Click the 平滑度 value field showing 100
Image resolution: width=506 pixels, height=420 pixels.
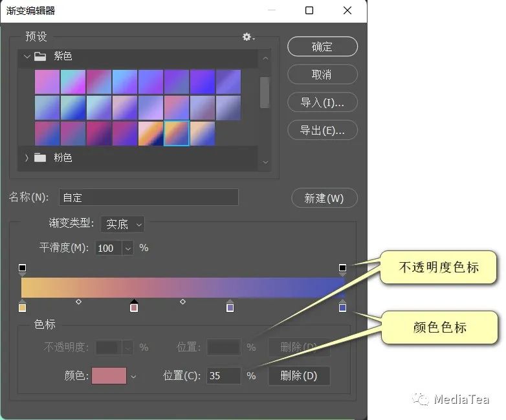[109, 249]
